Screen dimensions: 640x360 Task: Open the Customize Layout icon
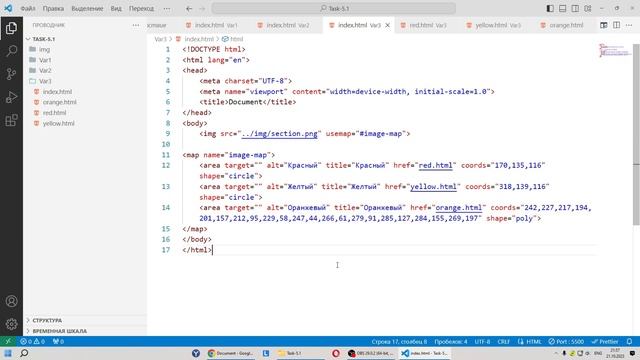coord(588,9)
